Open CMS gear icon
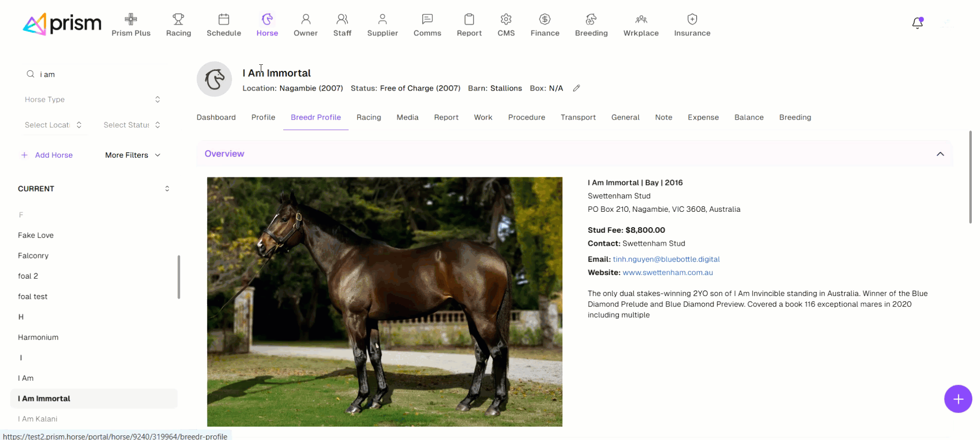Screen dimensions: 980x440 (506, 20)
